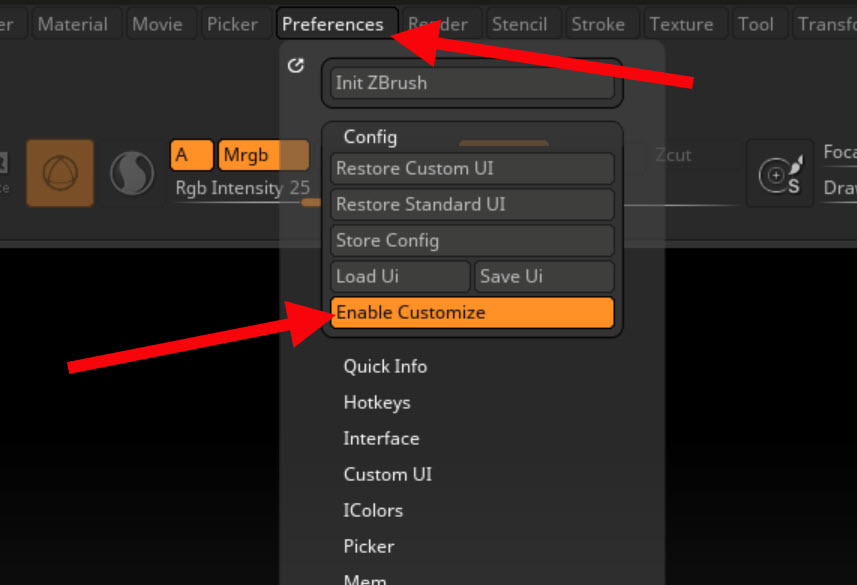Expand the Hotkeys section
The width and height of the screenshot is (857, 585).
coord(377,402)
